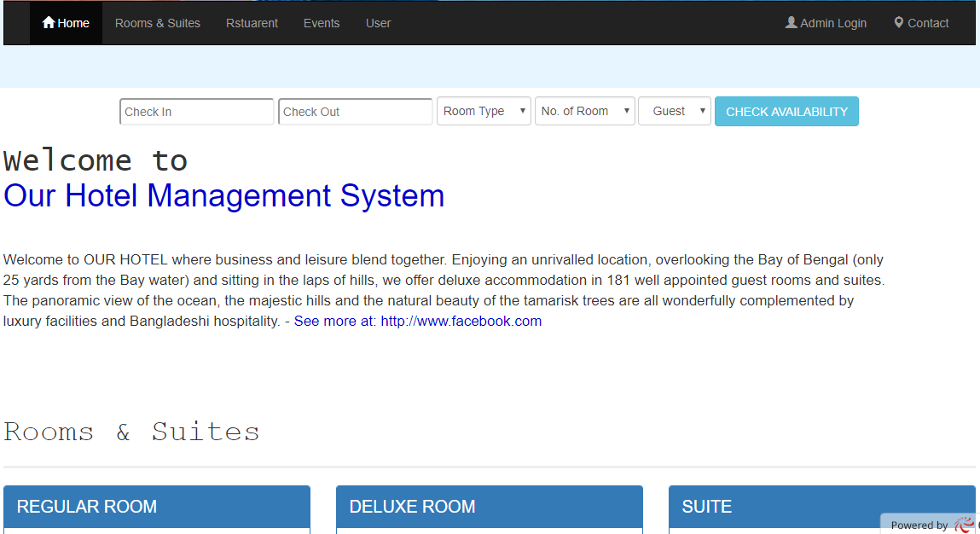Image resolution: width=980 pixels, height=534 pixels.
Task: Follow the facebook.com link
Action: click(x=461, y=322)
